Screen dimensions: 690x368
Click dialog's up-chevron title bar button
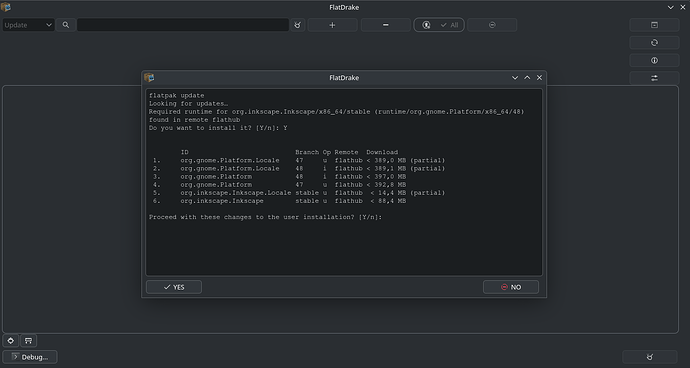pyautogui.click(x=527, y=78)
